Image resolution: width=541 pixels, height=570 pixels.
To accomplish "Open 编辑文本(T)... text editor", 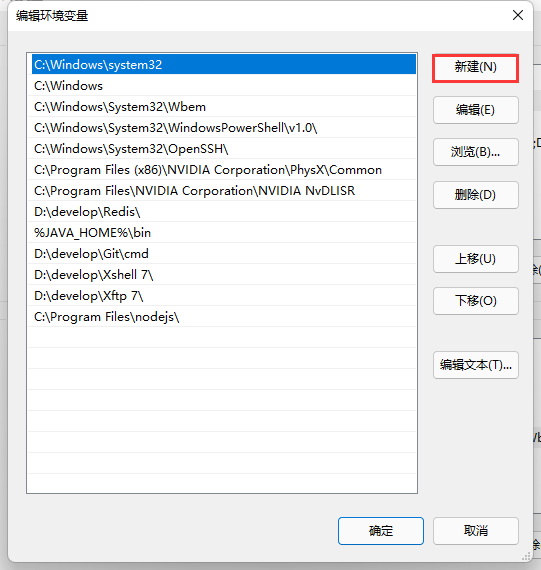I will [x=476, y=365].
